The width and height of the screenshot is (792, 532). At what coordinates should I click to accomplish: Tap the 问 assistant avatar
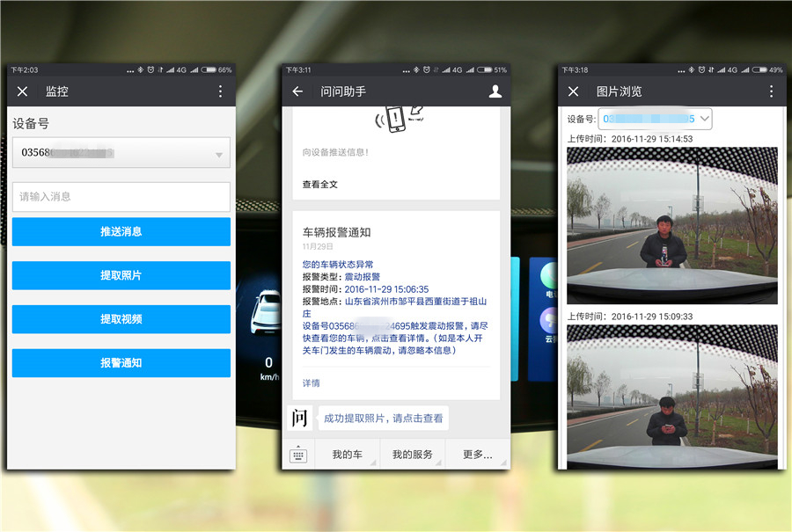[300, 418]
